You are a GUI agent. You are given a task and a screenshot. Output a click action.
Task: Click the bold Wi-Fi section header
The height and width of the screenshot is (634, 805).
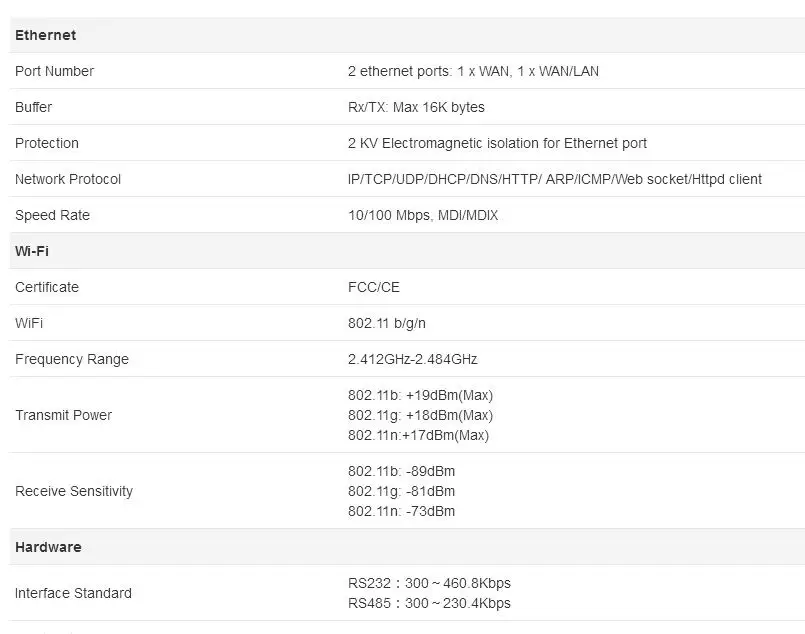point(32,251)
